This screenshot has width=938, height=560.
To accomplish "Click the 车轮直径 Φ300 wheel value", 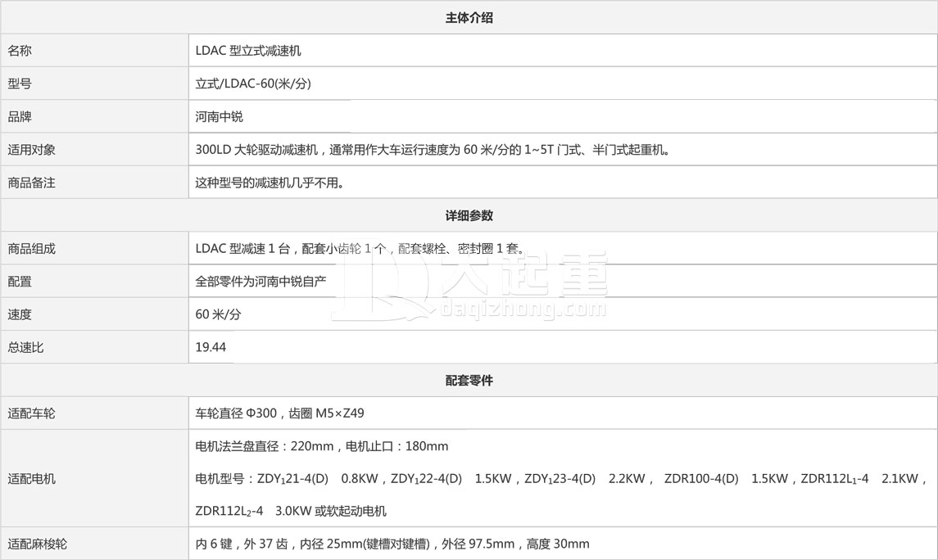I will 280,413.
